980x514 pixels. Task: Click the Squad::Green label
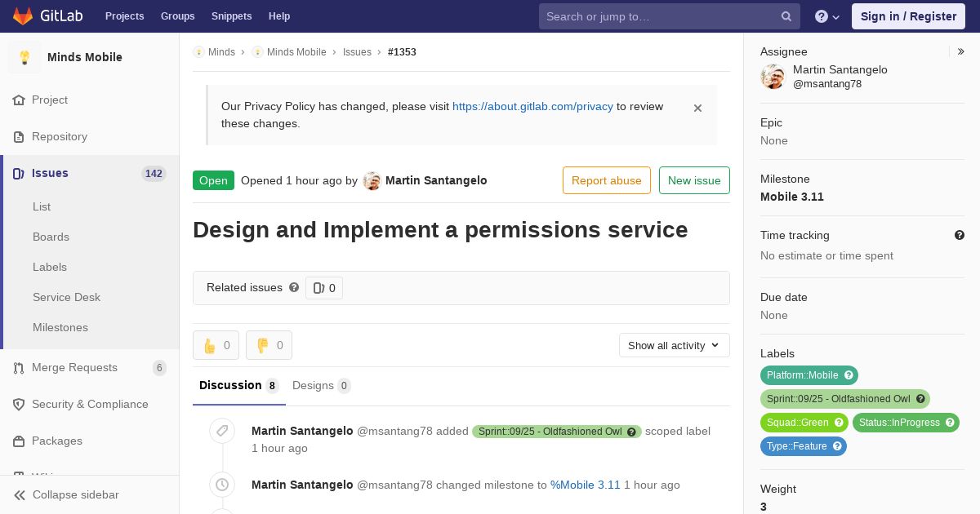804,423
